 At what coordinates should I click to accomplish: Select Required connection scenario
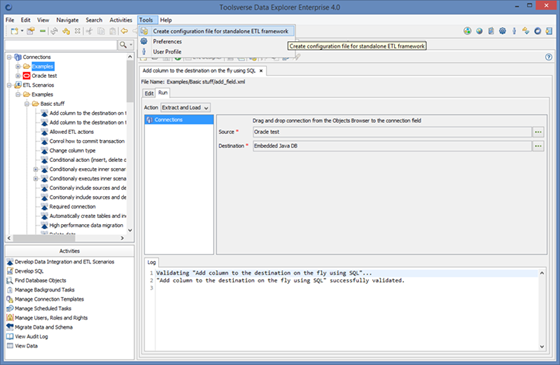pos(72,206)
